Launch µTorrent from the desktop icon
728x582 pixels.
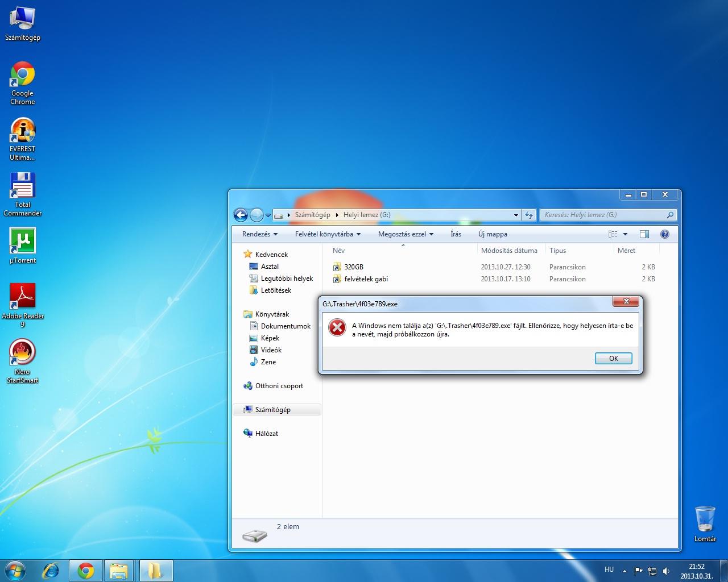23,246
